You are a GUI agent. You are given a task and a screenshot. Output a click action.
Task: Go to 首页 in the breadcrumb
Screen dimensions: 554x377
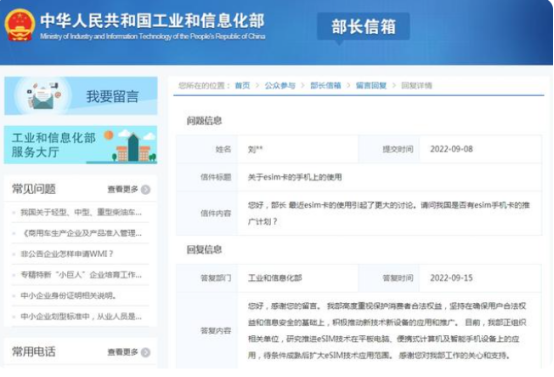point(242,86)
